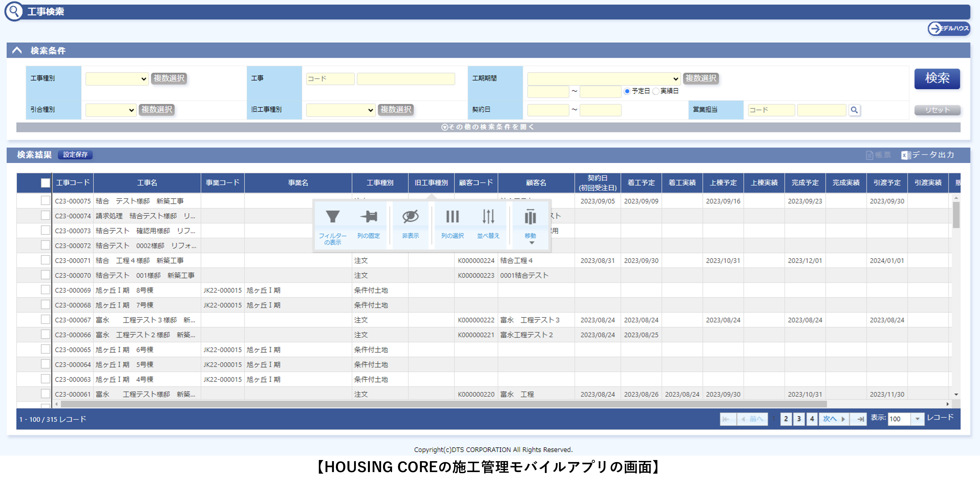Click 複数選択 next to 旧工事種別
The width and height of the screenshot is (980, 485).
396,110
